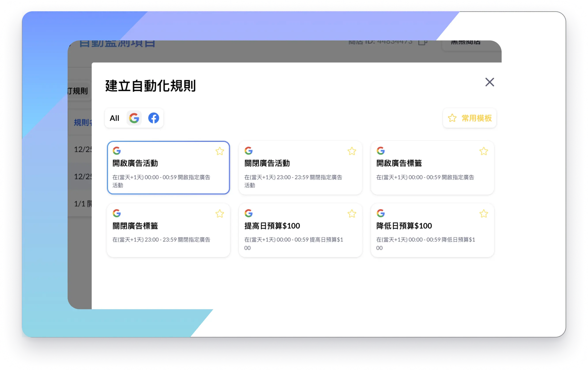Screen dimensions: 588x370
Task: Filter templates by Google platform icon
Action: tap(134, 118)
